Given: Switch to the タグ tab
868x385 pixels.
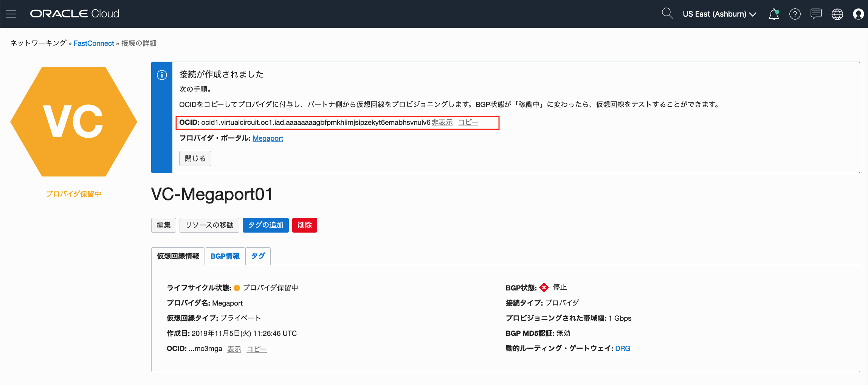Looking at the screenshot, I should [258, 256].
